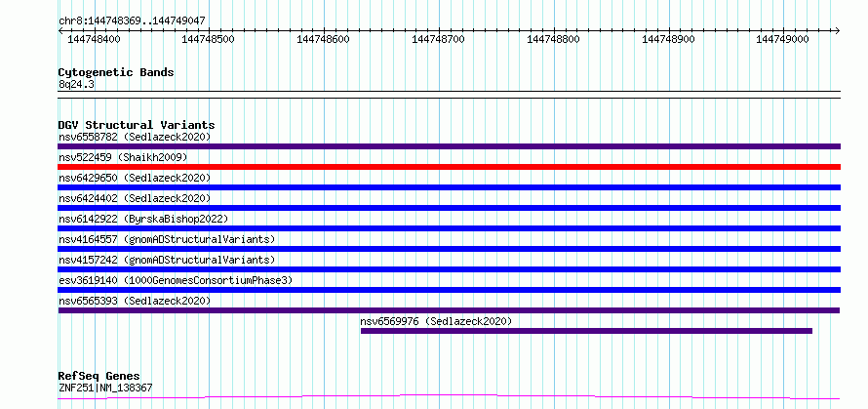Click the nsv6569976 (Sedlazeck2020) label

pos(436,321)
